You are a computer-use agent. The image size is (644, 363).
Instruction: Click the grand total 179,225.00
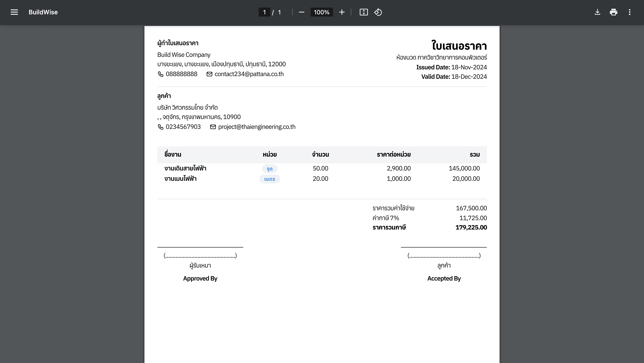pyautogui.click(x=471, y=227)
